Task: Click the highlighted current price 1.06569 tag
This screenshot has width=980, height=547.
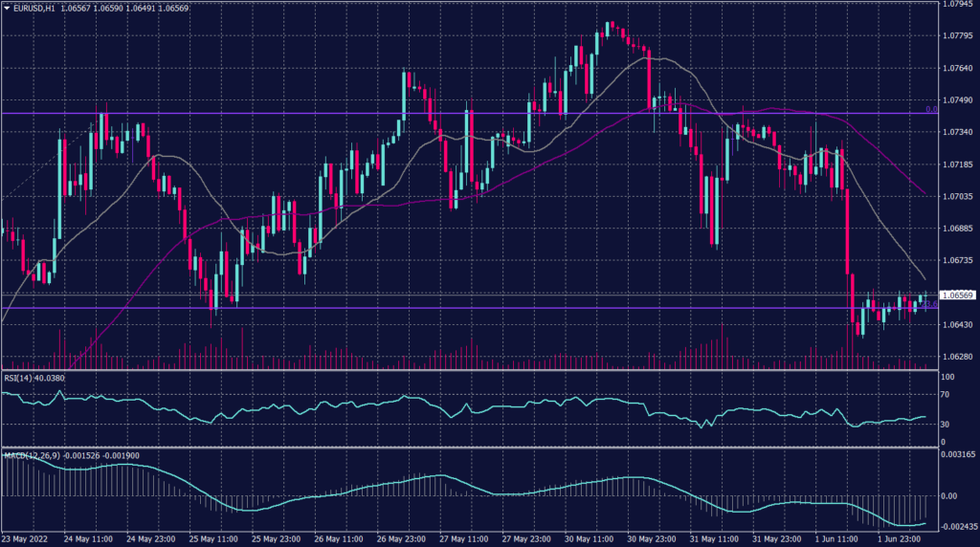Action: (x=958, y=295)
